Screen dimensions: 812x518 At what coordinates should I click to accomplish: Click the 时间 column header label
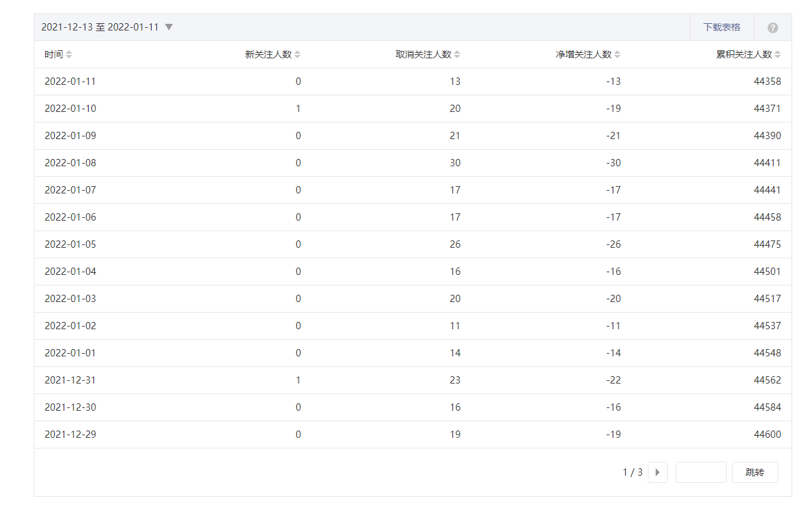[54, 54]
